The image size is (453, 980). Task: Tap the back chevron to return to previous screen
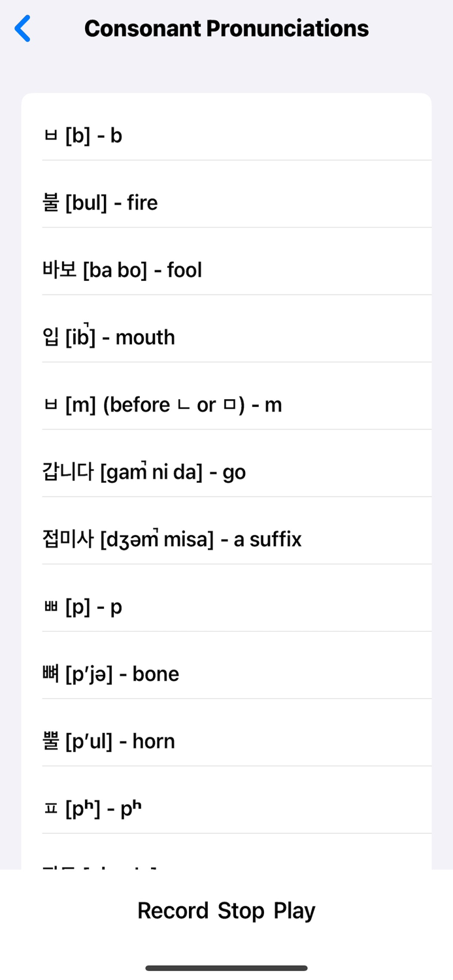click(24, 29)
